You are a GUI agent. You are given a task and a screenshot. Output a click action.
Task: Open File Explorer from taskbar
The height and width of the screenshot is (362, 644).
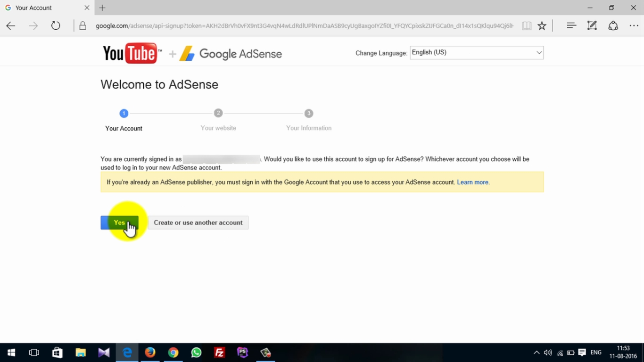pos(81,353)
